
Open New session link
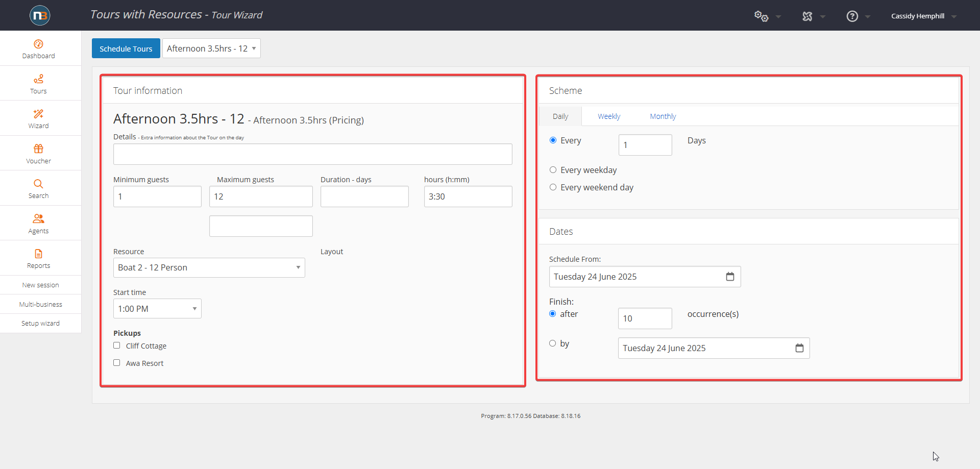40,285
